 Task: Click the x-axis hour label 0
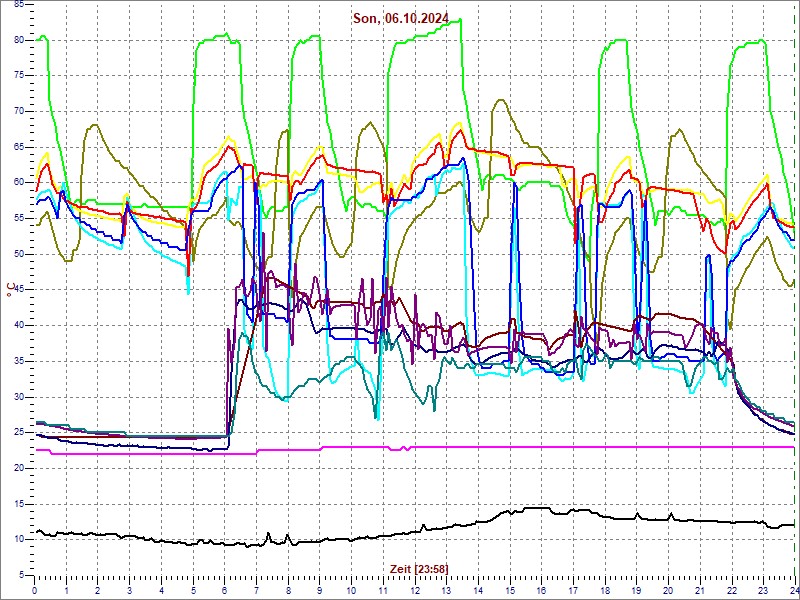point(35,589)
